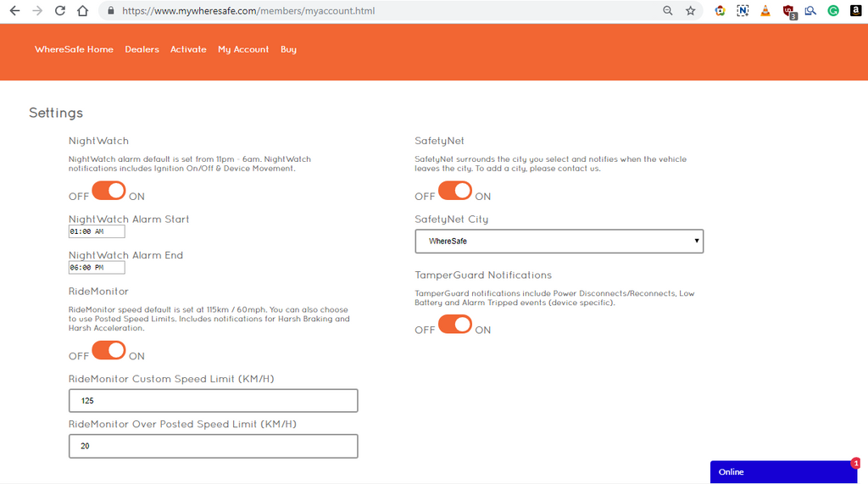This screenshot has width=868, height=484.
Task: Click the RideMonitor section title
Action: click(x=98, y=292)
